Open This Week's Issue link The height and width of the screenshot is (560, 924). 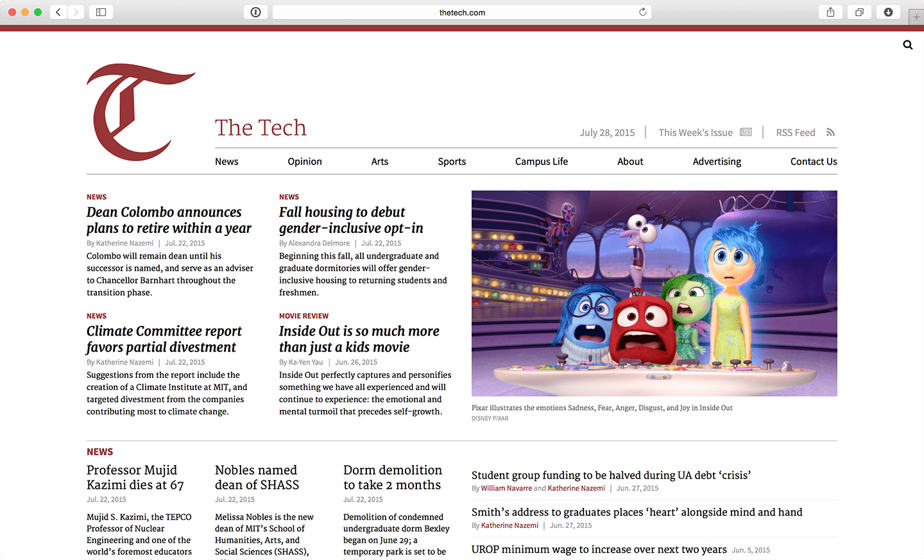696,132
